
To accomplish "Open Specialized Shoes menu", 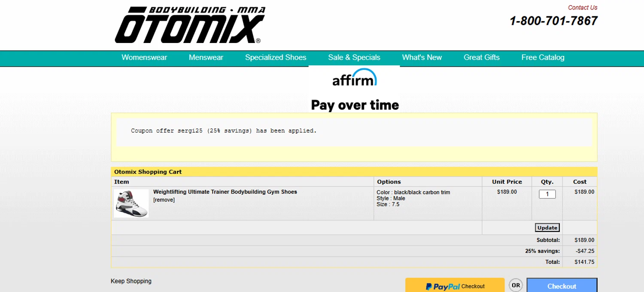I will pos(276,58).
